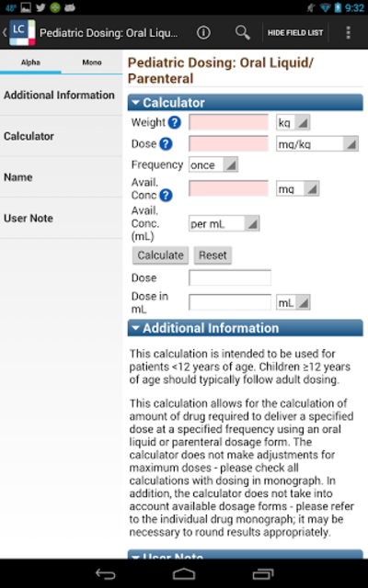Open the 'per mL' concentration dropdown
Image resolution: width=368 pixels, height=588 pixels.
(x=224, y=224)
